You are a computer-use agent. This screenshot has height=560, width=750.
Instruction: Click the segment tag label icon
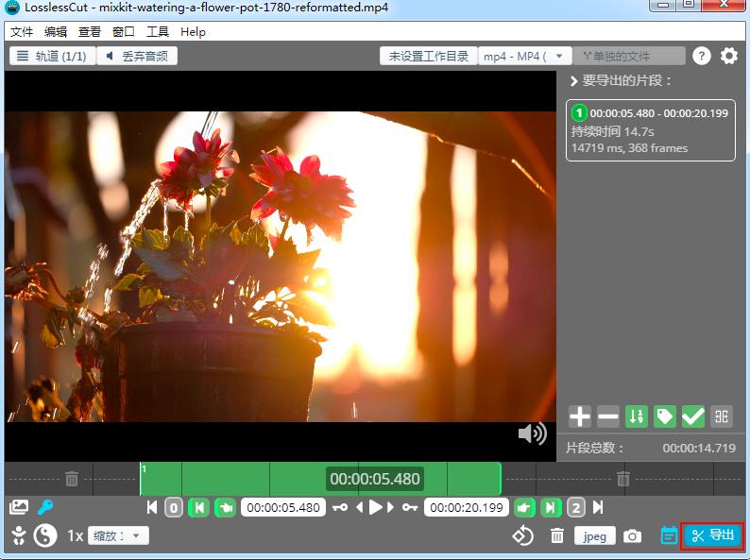click(665, 416)
